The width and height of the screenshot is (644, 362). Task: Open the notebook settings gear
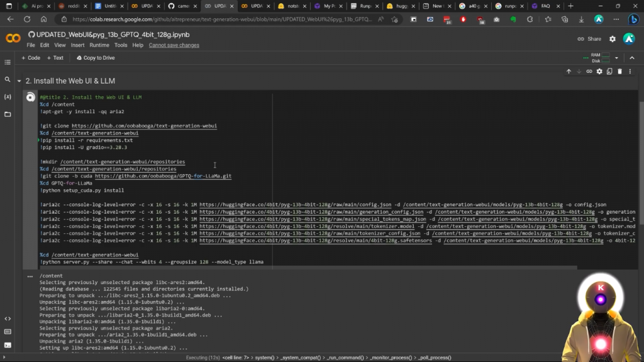click(613, 39)
